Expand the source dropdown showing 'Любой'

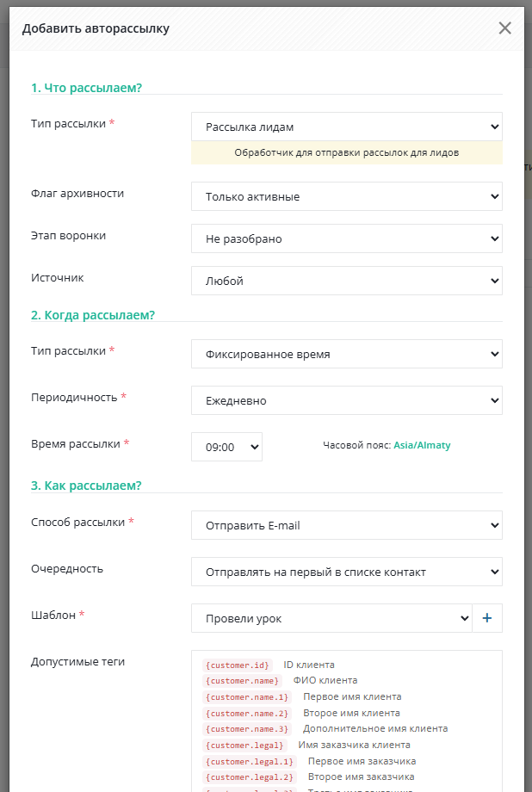pos(346,281)
